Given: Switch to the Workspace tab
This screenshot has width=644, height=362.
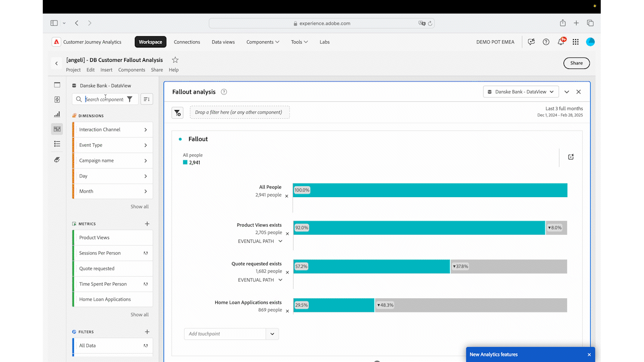Looking at the screenshot, I should [x=150, y=42].
